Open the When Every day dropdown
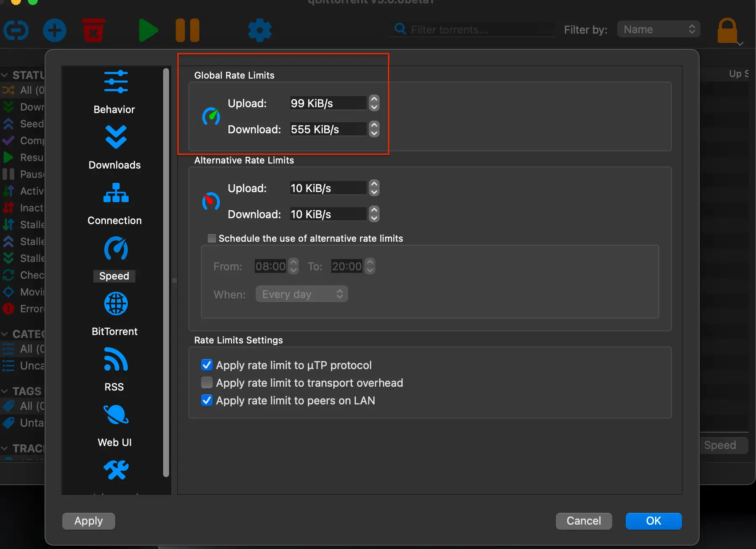Screen dimensions: 756x549 302,294
